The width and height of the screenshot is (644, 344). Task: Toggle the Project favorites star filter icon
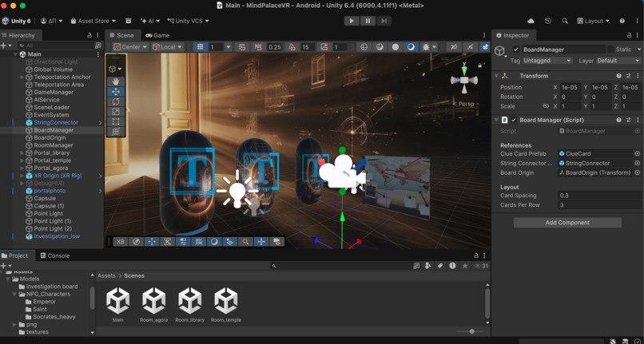[x=464, y=266]
